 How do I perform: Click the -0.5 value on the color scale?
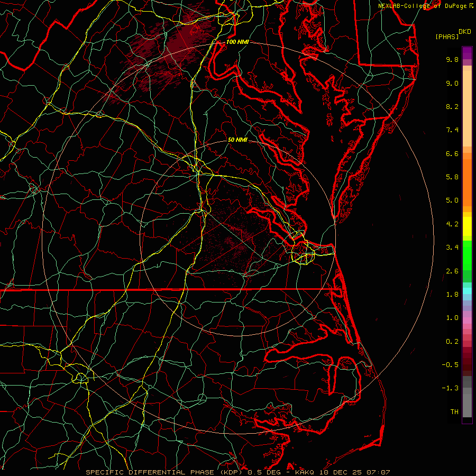coord(450,365)
